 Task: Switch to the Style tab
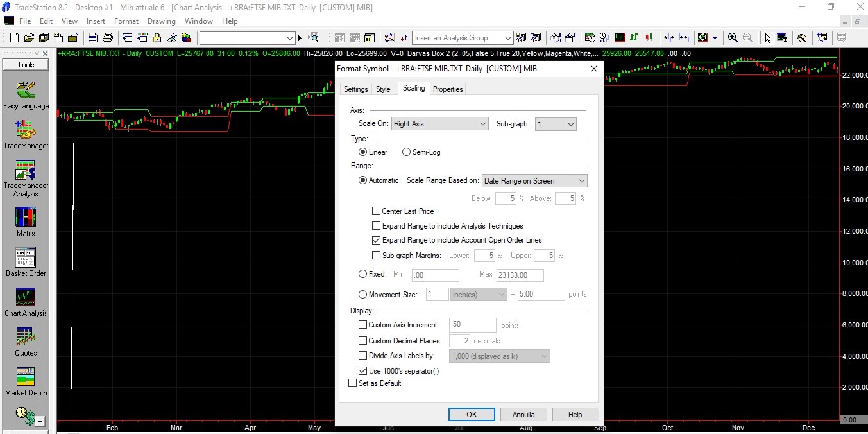point(383,89)
